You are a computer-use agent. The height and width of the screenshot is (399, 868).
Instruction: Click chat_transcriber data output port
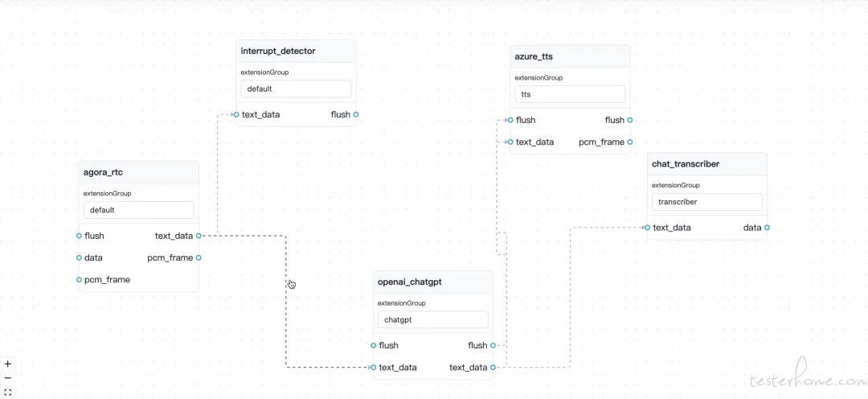(x=767, y=227)
